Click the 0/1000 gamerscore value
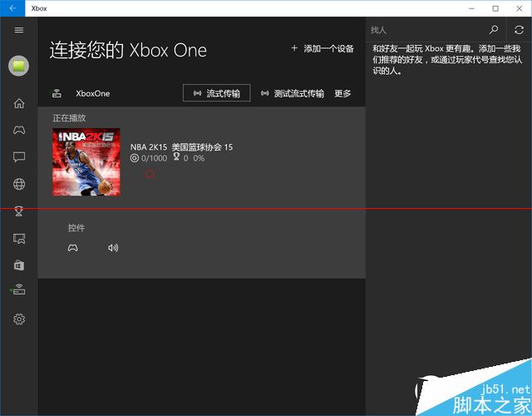 [x=154, y=158]
